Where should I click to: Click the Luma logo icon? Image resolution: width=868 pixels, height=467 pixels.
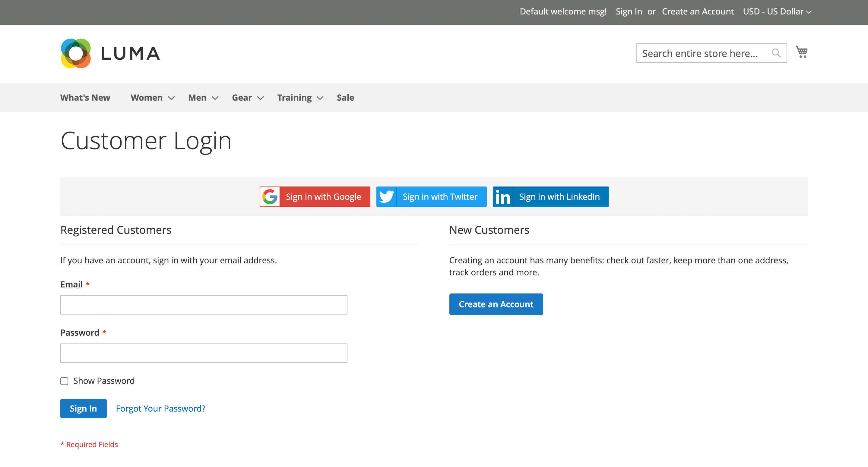[76, 53]
